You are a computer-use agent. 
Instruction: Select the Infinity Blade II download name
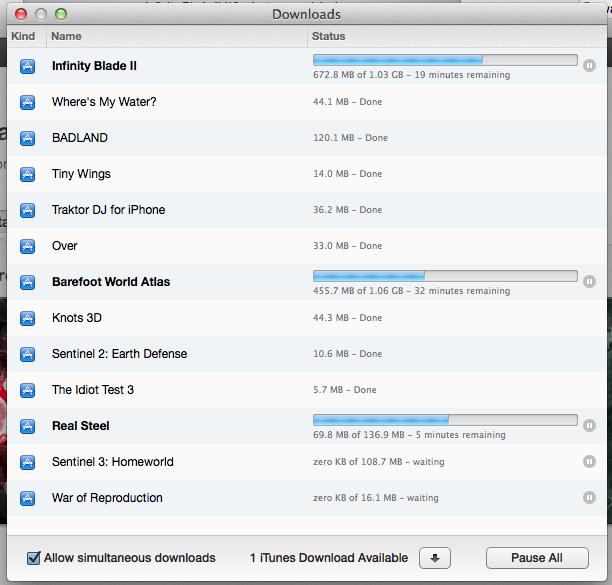click(x=94, y=66)
